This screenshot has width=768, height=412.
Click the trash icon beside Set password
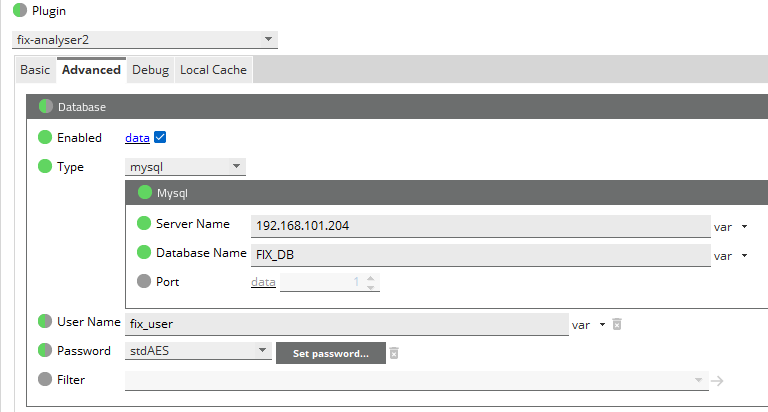tap(394, 353)
